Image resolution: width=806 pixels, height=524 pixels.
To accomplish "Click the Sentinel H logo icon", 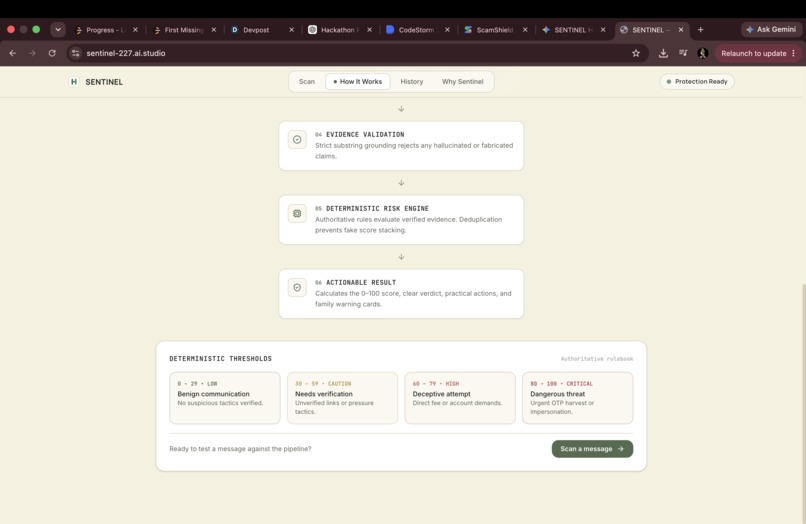I will (74, 82).
